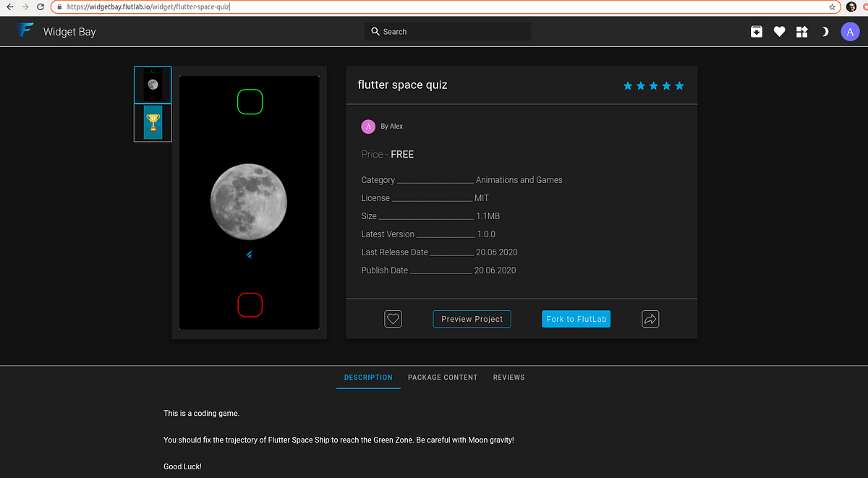Open your profile avatar menu

point(850,31)
